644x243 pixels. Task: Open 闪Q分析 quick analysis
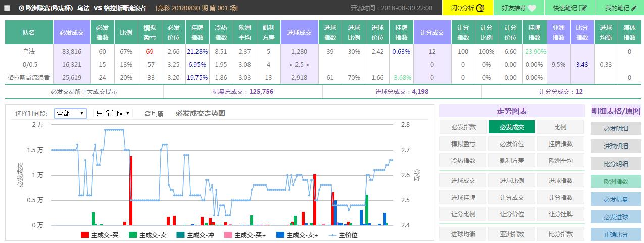(468, 8)
